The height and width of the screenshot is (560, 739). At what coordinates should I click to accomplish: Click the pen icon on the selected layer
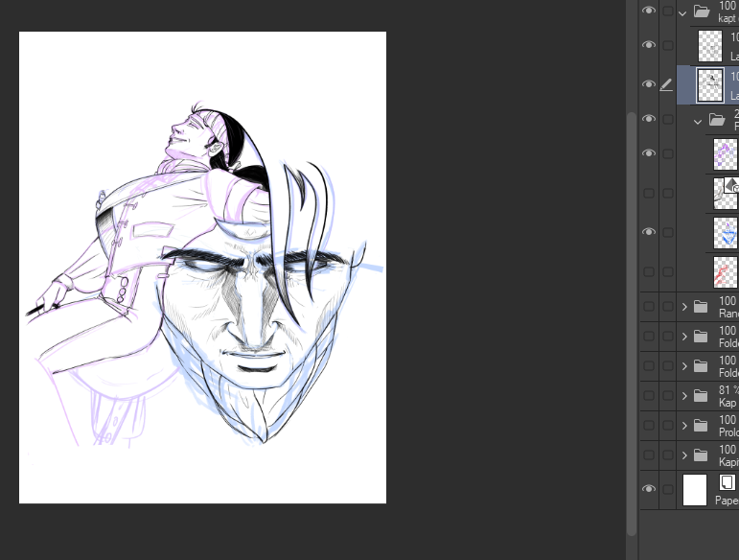click(667, 84)
